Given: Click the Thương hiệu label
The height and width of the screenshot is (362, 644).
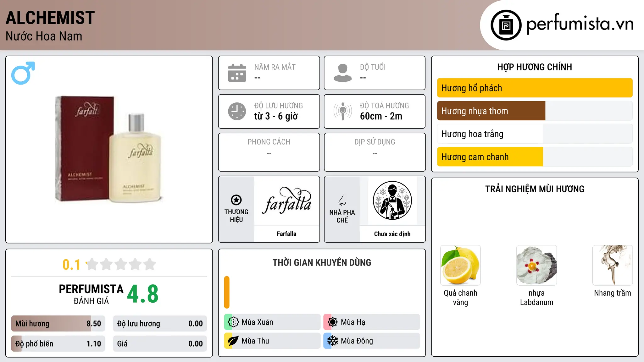Looking at the screenshot, I should 236,216.
